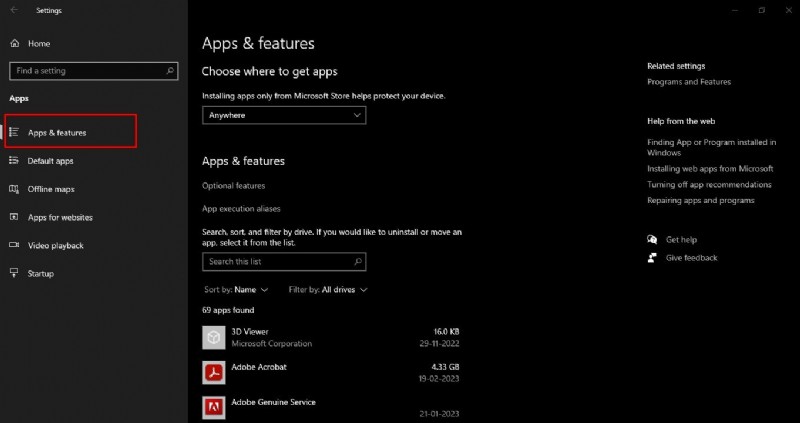800x423 pixels.
Task: Click the Adobe Genuine Service app icon
Action: [214, 408]
